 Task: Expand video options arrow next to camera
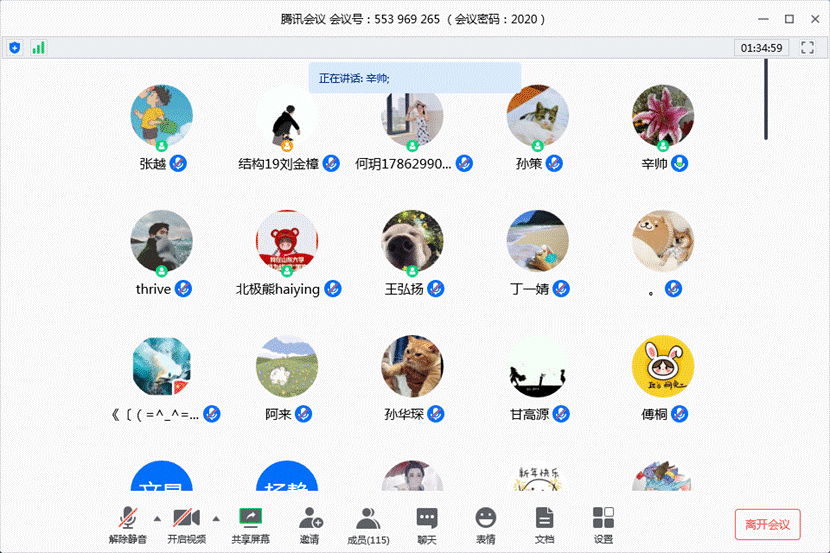click(216, 518)
